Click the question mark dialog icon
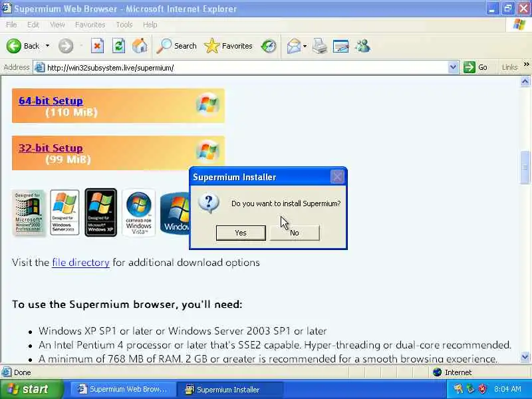This screenshot has height=399, width=532. [209, 203]
